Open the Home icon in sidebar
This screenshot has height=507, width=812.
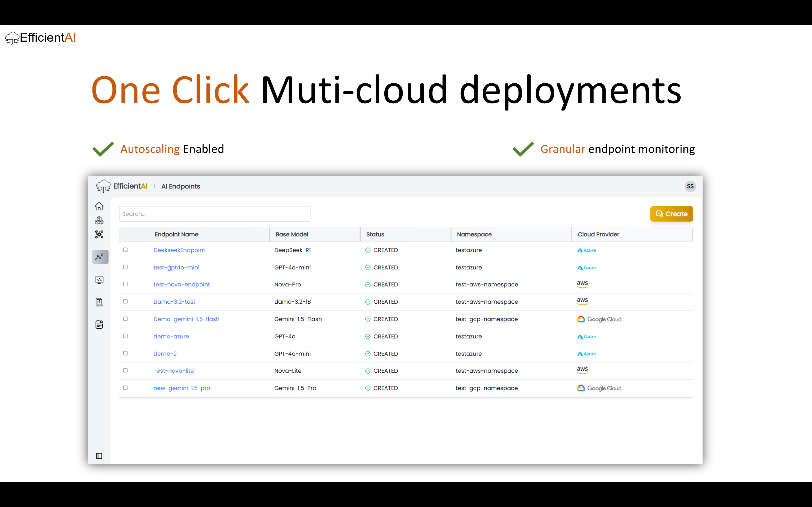[x=99, y=206]
